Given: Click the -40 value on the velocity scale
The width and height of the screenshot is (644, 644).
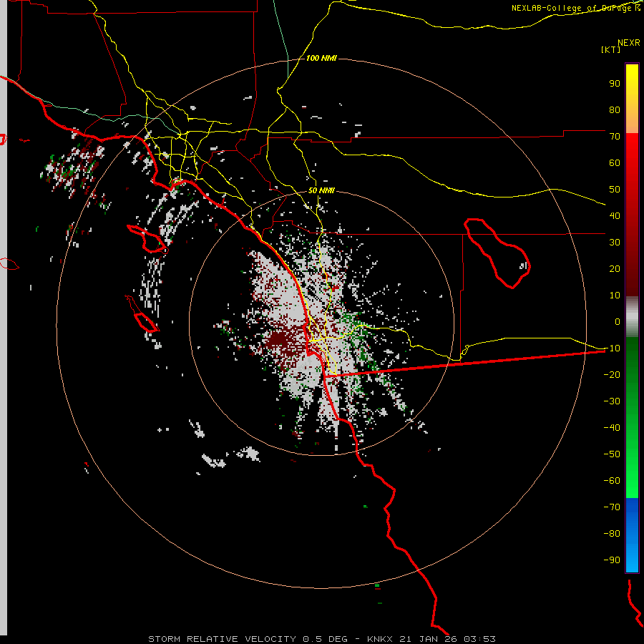Looking at the screenshot, I should click(x=612, y=428).
